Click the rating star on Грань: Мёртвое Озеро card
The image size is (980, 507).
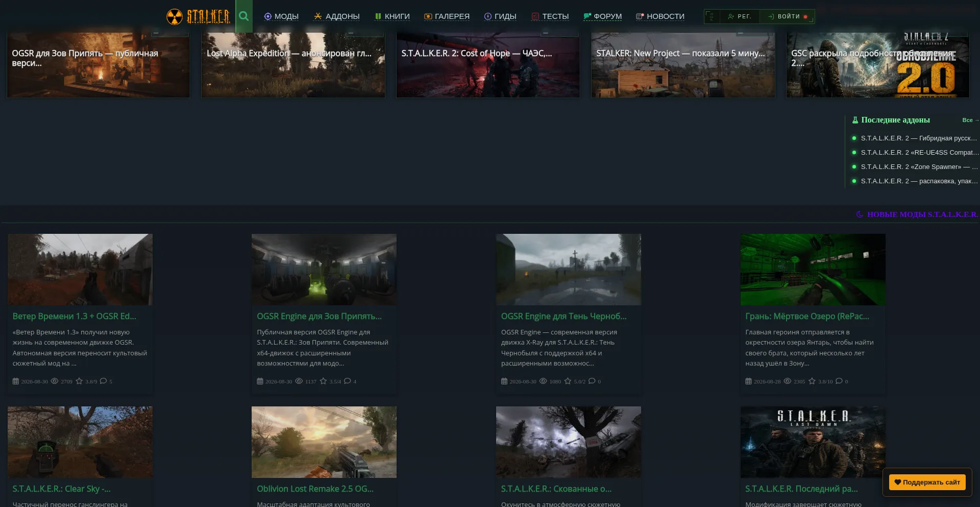pyautogui.click(x=812, y=381)
